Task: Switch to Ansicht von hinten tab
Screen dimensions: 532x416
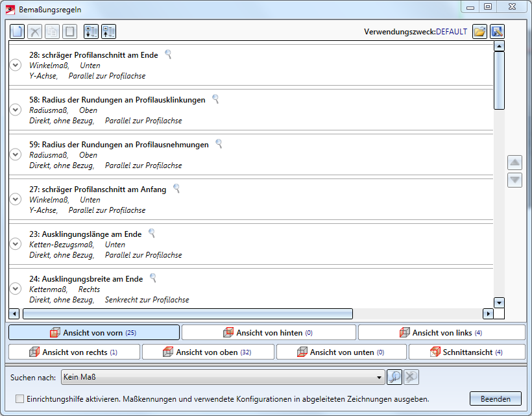Action: tap(269, 332)
